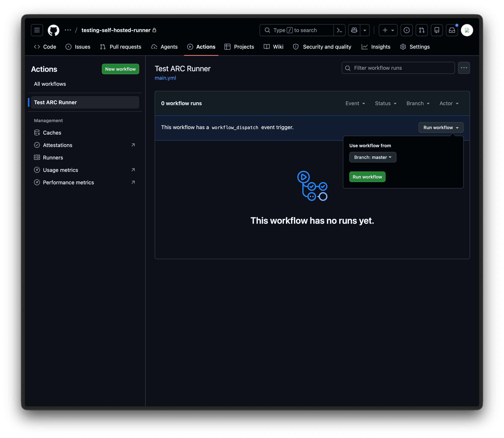
Task: Open the user profile avatar menu
Action: (x=467, y=30)
